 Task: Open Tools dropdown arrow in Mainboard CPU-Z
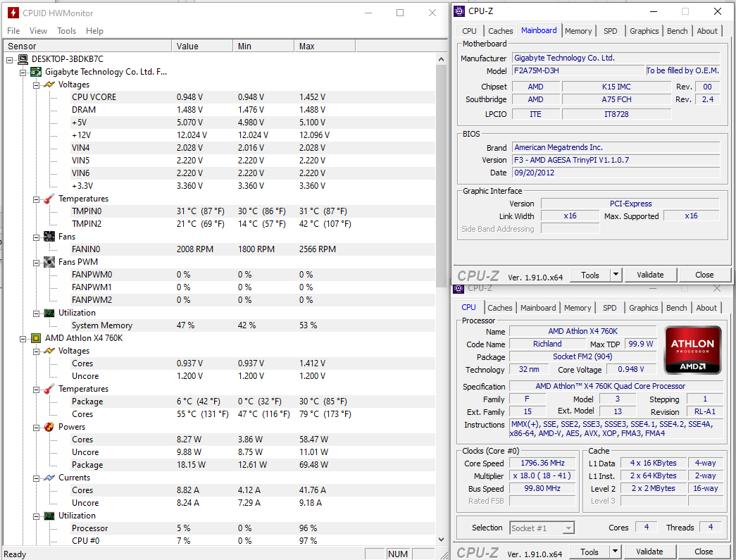pyautogui.click(x=616, y=275)
